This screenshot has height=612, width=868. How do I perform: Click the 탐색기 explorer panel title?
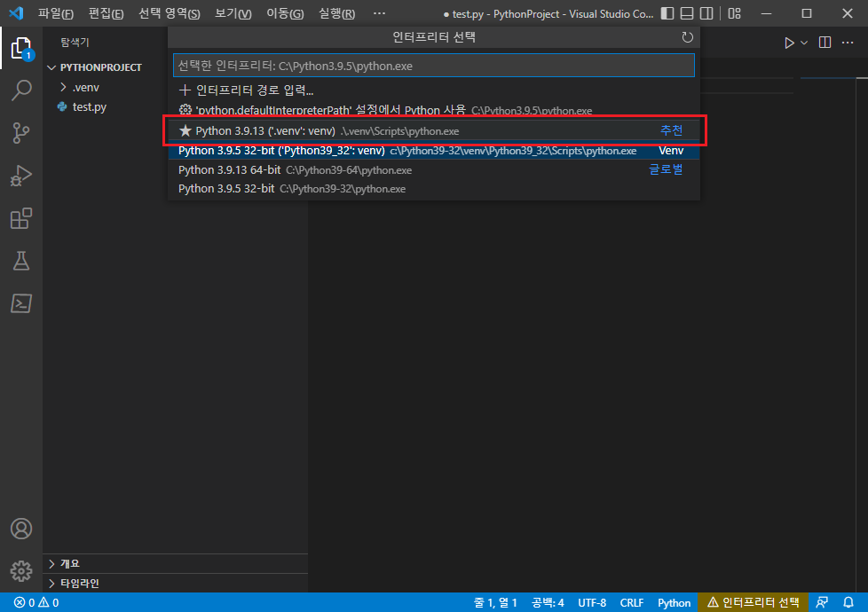point(75,42)
